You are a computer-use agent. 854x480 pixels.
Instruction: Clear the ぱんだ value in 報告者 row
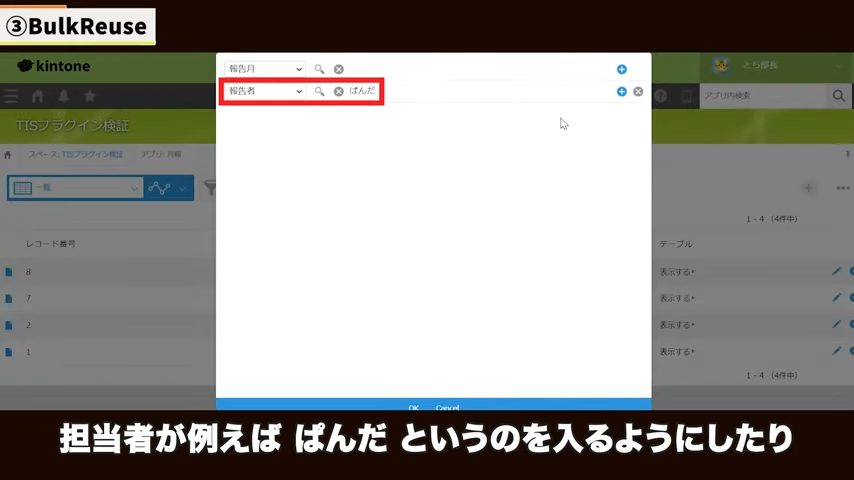(339, 92)
